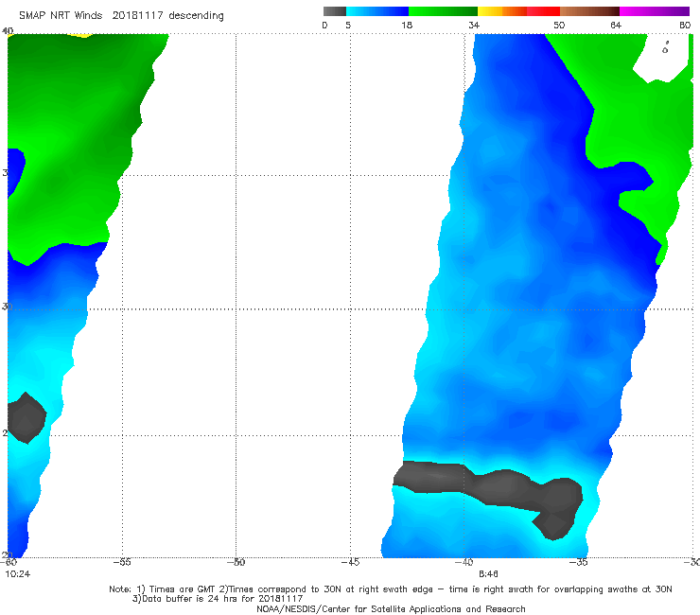Select the gray 0–5 color bar segment

click(x=334, y=11)
